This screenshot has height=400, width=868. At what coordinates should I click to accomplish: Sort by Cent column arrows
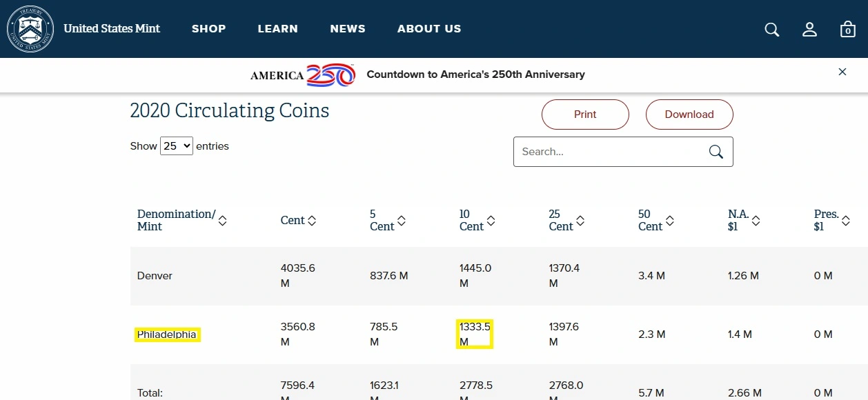[x=312, y=220]
